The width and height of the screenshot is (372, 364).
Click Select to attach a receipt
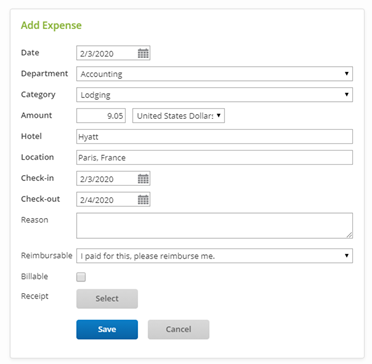pyautogui.click(x=107, y=299)
